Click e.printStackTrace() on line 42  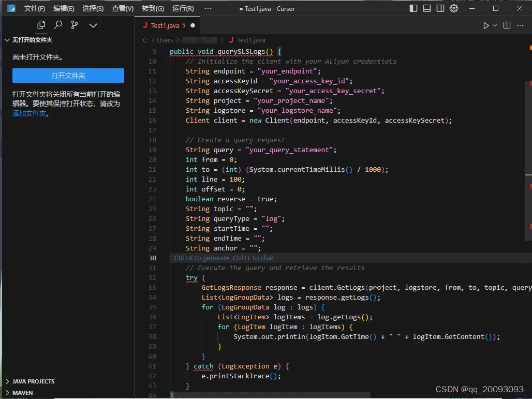click(x=239, y=376)
